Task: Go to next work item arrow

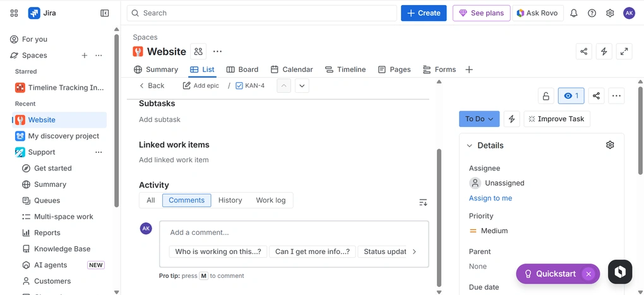Action: (302, 86)
